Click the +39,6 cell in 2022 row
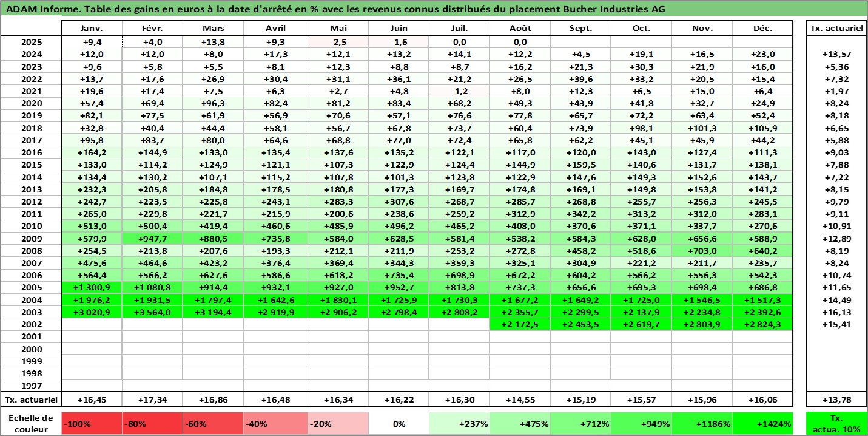The height and width of the screenshot is (436, 868). click(x=581, y=79)
